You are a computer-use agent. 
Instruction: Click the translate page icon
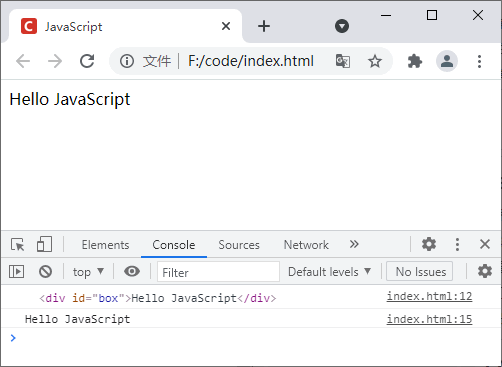pyautogui.click(x=343, y=61)
